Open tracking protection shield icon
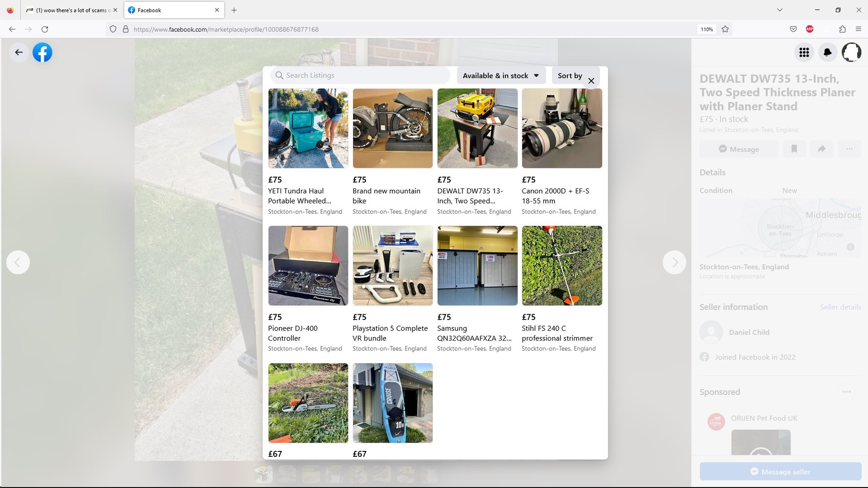This screenshot has height=488, width=868. (x=113, y=29)
